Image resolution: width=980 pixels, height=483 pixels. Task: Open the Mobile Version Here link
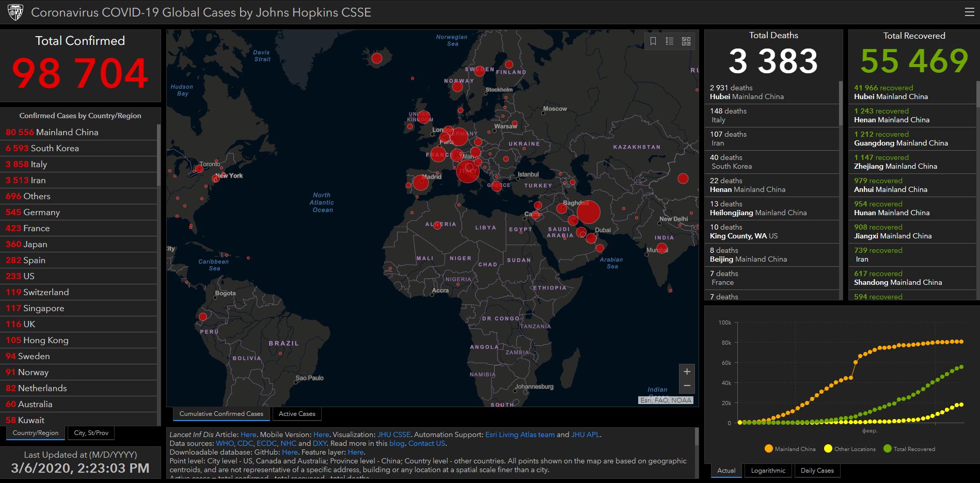[321, 434]
